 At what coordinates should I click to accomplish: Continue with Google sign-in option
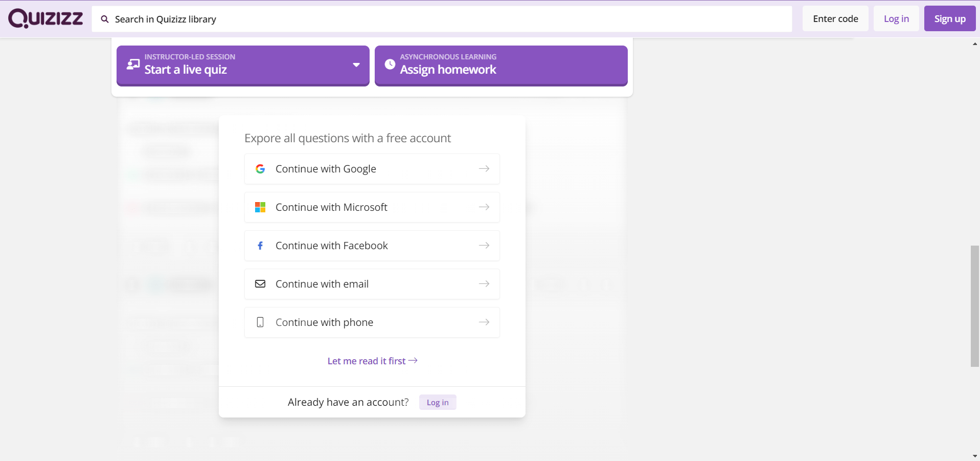tap(372, 169)
